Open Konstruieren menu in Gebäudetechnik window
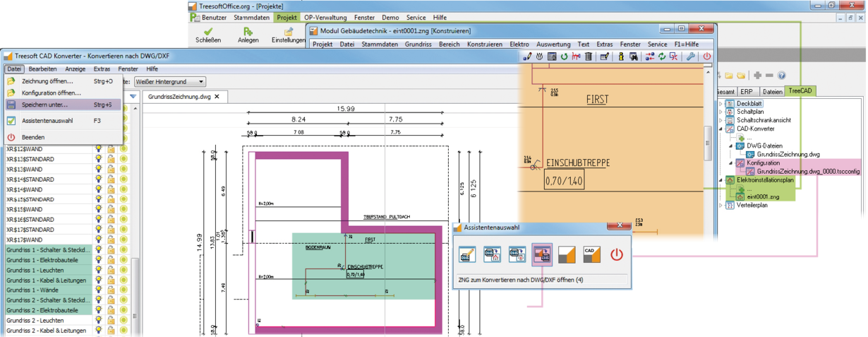Image resolution: width=868 pixels, height=337 pixels. [x=484, y=44]
